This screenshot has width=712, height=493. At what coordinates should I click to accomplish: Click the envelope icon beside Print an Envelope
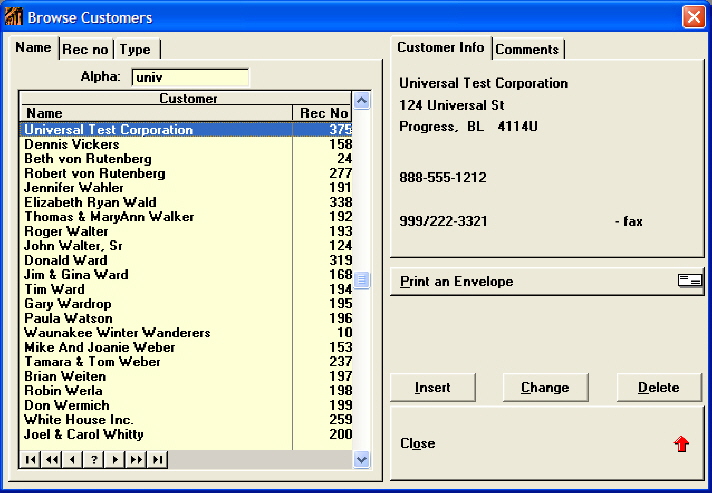689,281
